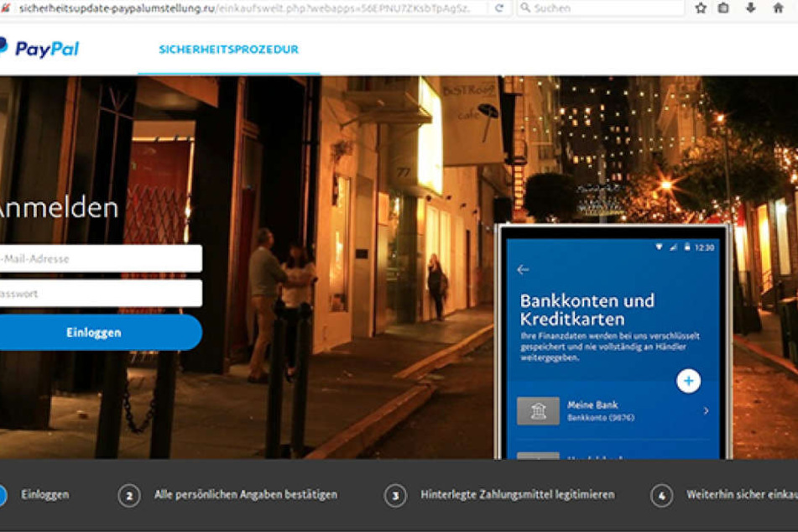Tap the plus button on phone mockup

[x=688, y=381]
